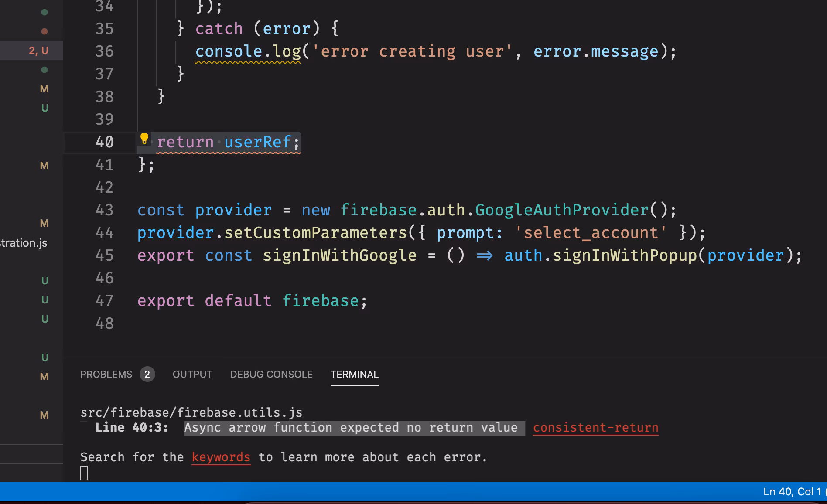Click the 'return' keyword on line 40
Viewport: 827px width, 504px height.
(185, 142)
